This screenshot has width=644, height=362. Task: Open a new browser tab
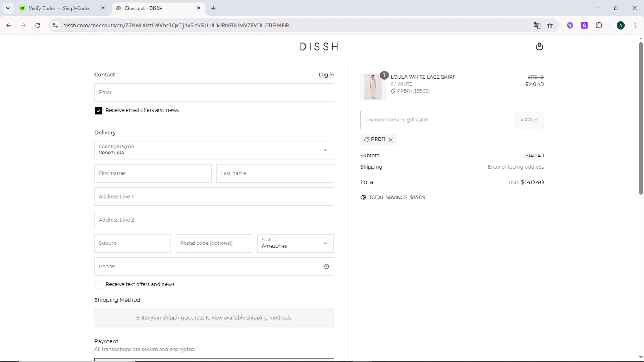[x=213, y=8]
